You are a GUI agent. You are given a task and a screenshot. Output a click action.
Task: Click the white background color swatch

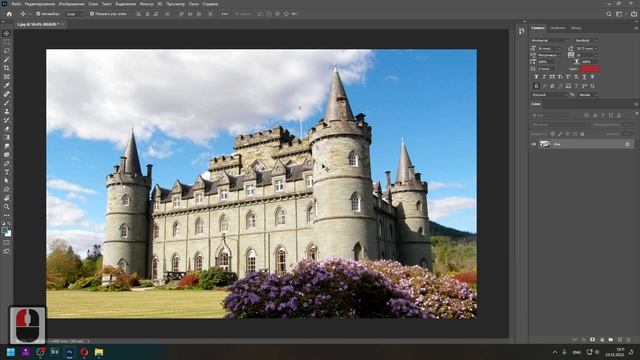point(9,234)
